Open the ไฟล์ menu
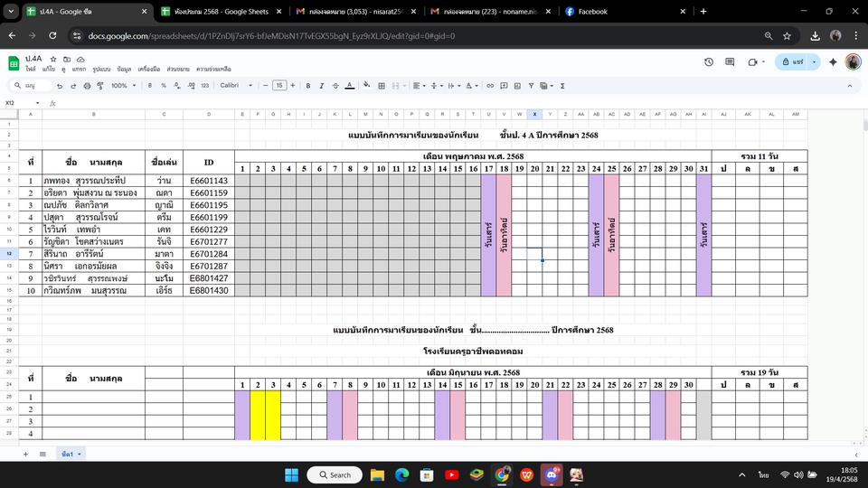 31,70
